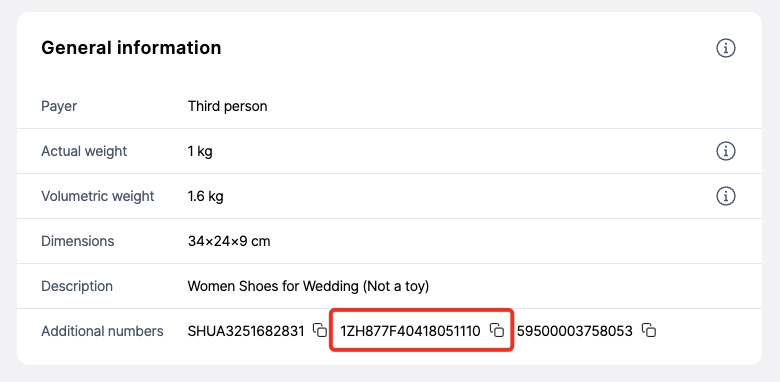The height and width of the screenshot is (382, 780).
Task: Click the Women Shoes for Wedding description
Action: 308,286
